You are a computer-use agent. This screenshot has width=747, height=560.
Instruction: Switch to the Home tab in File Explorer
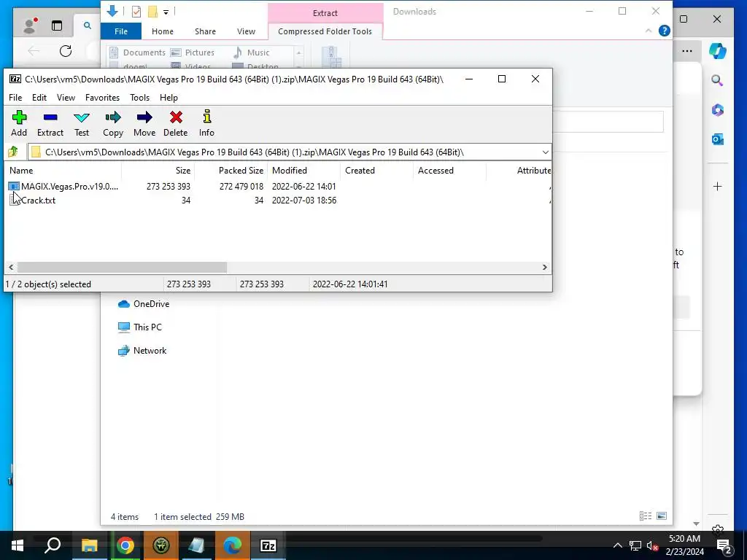pos(163,31)
